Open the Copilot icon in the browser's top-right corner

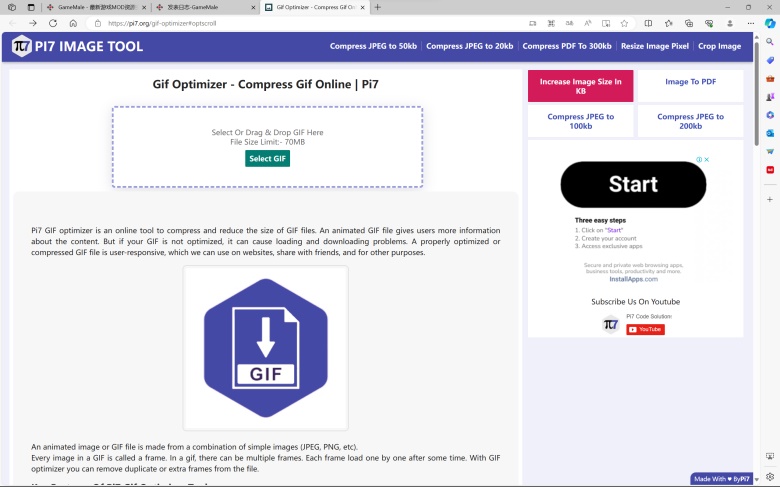point(770,23)
